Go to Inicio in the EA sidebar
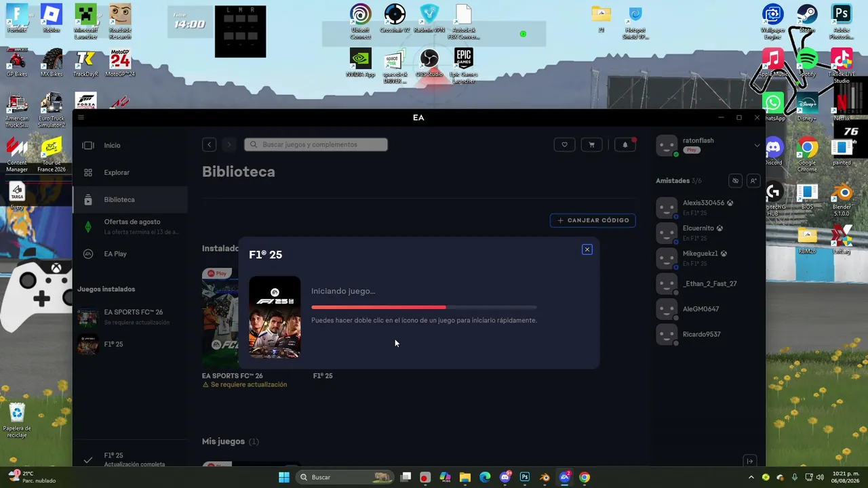Image resolution: width=868 pixels, height=488 pixels. (130, 145)
